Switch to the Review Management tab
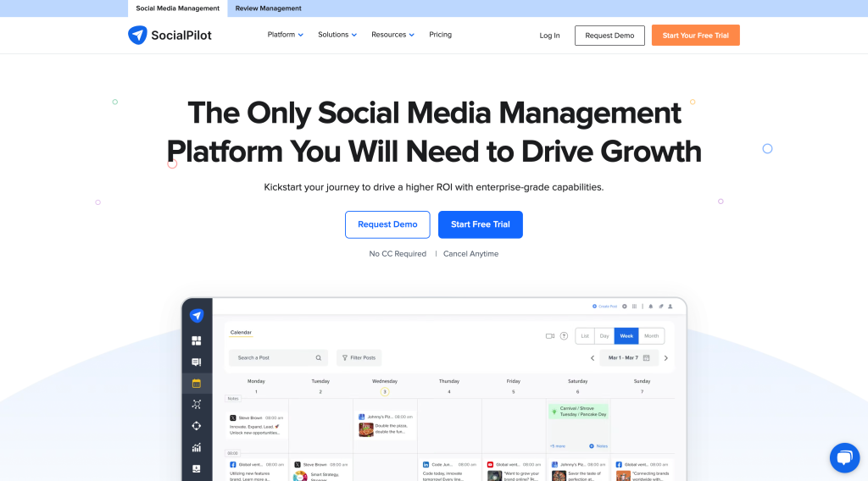Viewport: 868px width, 481px height. pos(269,8)
